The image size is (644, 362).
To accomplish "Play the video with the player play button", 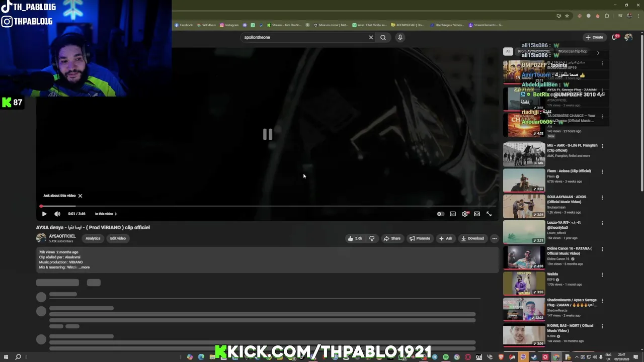I will (44, 214).
